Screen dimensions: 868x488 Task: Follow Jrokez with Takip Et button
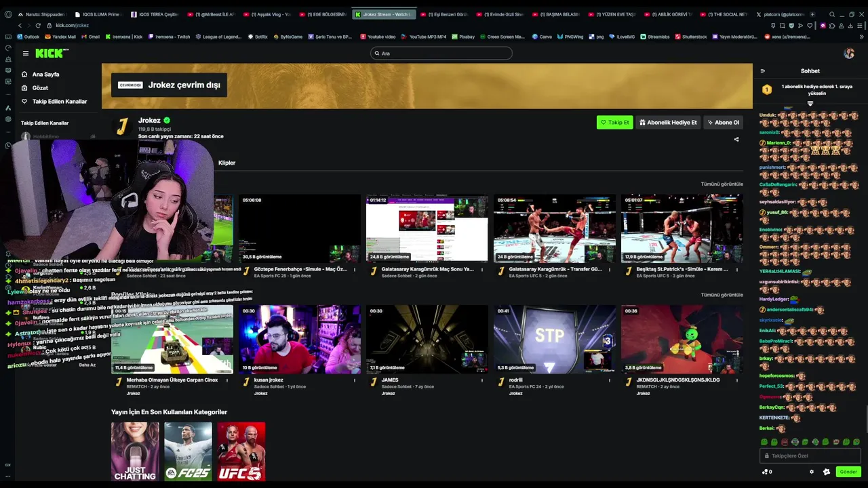(615, 123)
